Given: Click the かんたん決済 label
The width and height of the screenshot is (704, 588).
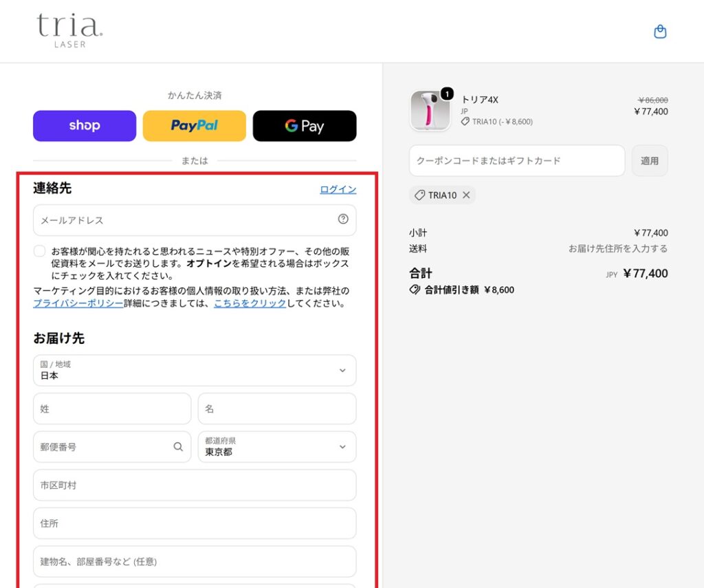Looking at the screenshot, I should pos(195,95).
